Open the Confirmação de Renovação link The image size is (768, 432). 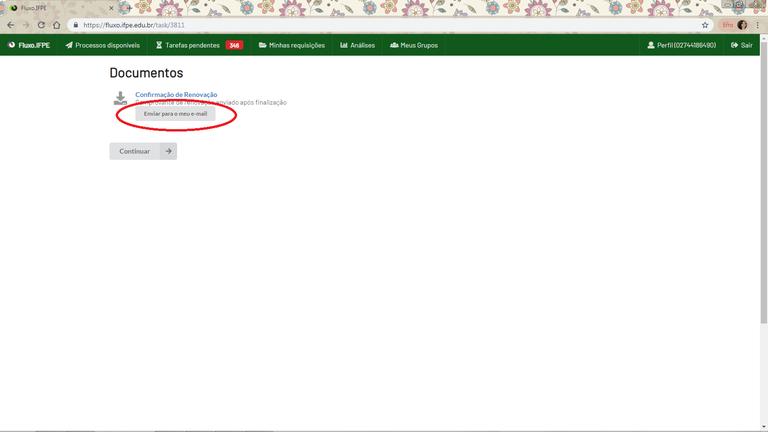tap(176, 94)
